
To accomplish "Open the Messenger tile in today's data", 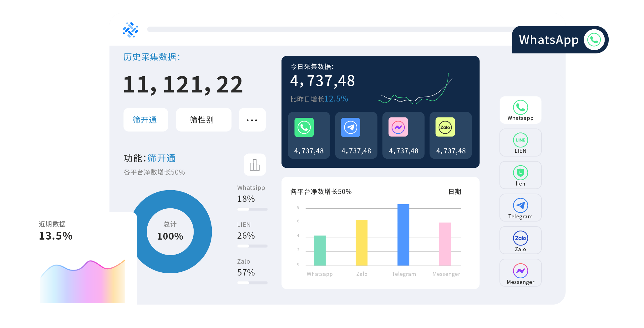I will (x=403, y=135).
